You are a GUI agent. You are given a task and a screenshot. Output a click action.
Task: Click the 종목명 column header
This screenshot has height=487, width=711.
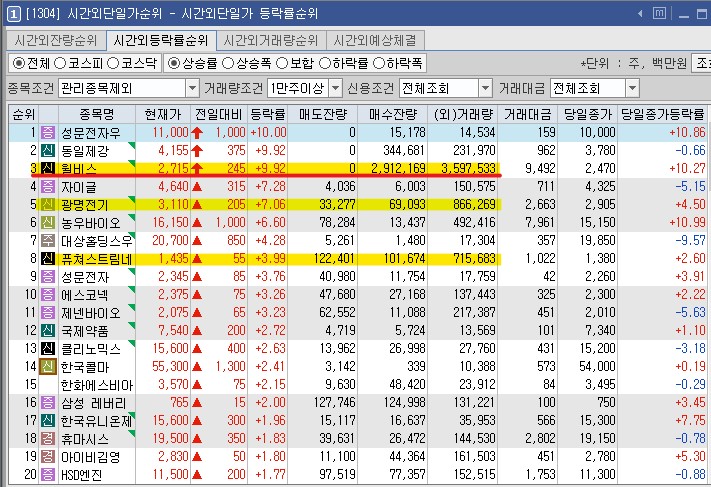[x=97, y=114]
